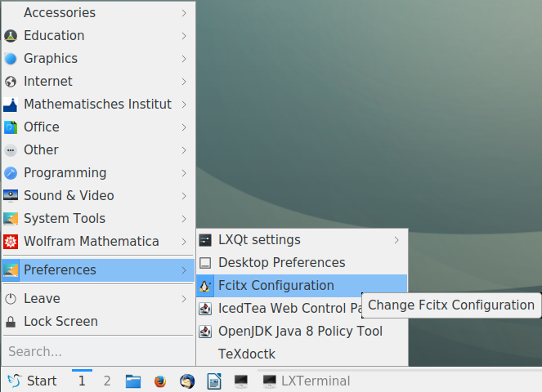The height and width of the screenshot is (392, 542).
Task: Click the Start button label
Action: pos(42,381)
